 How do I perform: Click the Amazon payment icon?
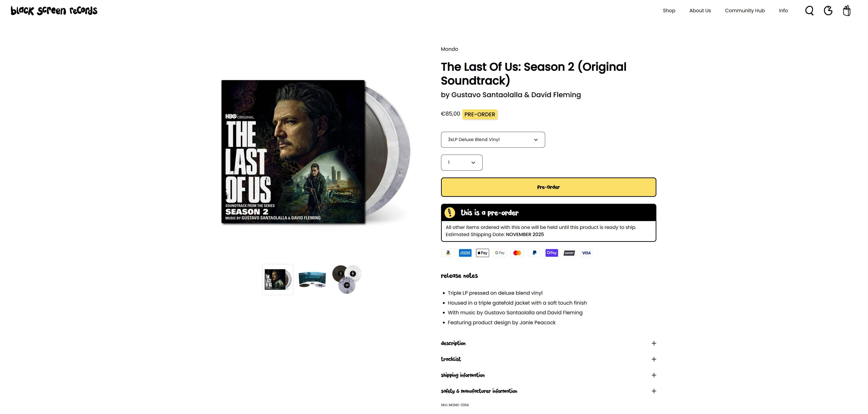click(x=448, y=253)
